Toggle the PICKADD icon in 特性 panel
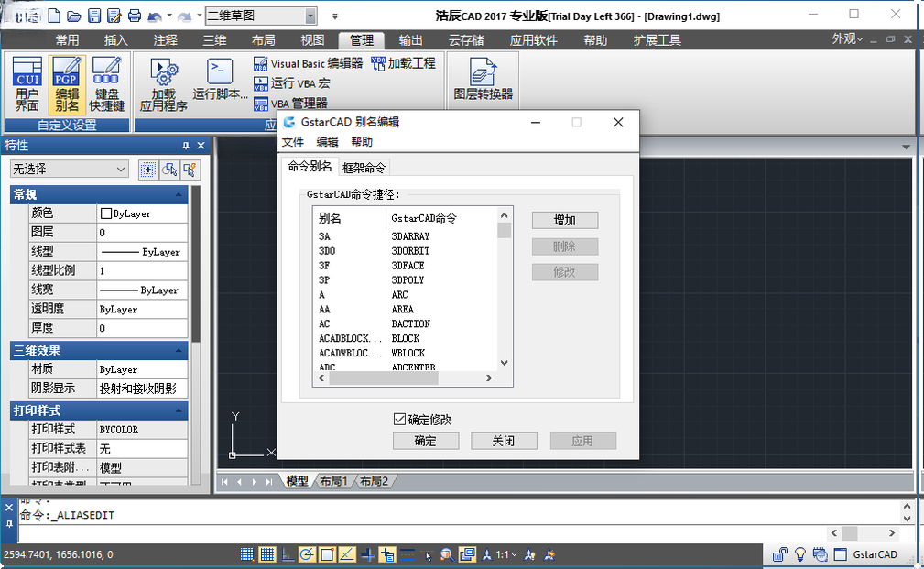 coord(148,170)
